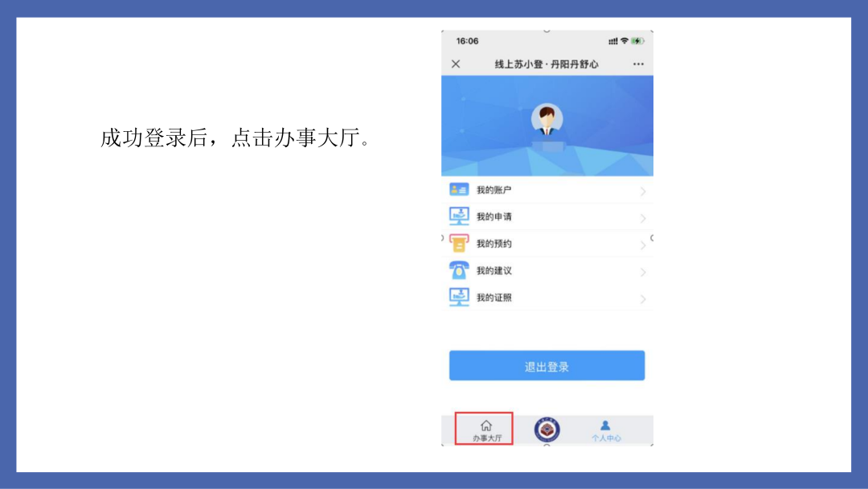Viewport: 868px width, 489px height.
Task: Select the 我的预约 item
Action: click(547, 244)
